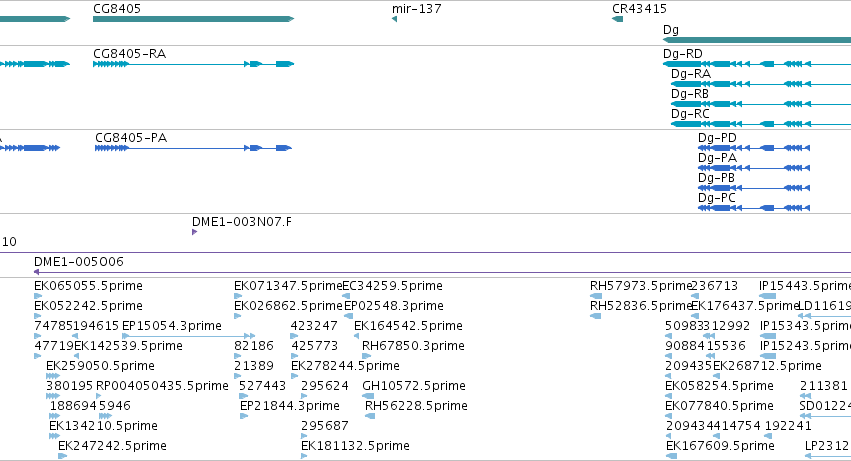Click the GH10572.5prime label
The width and height of the screenshot is (851, 461).
tap(414, 386)
